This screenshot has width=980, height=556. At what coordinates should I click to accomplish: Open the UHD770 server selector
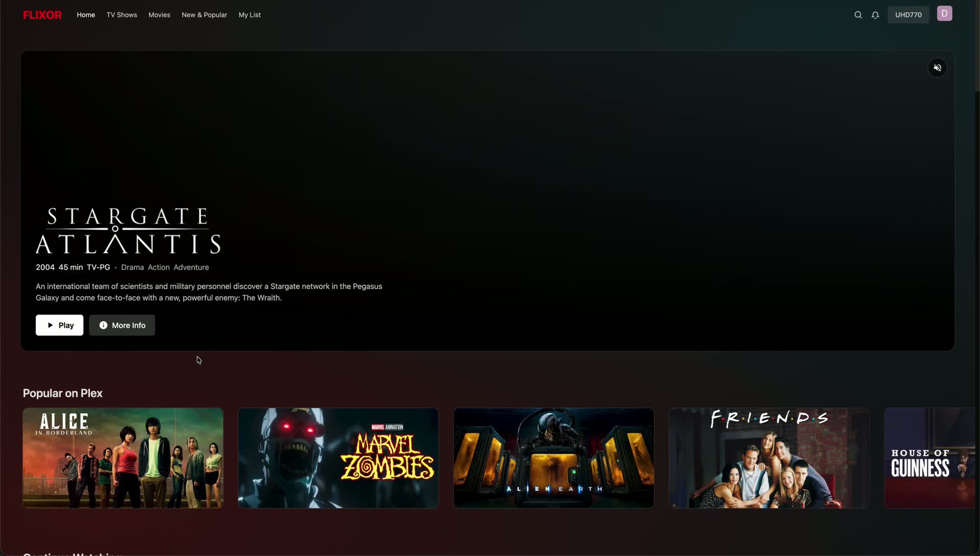coord(908,15)
